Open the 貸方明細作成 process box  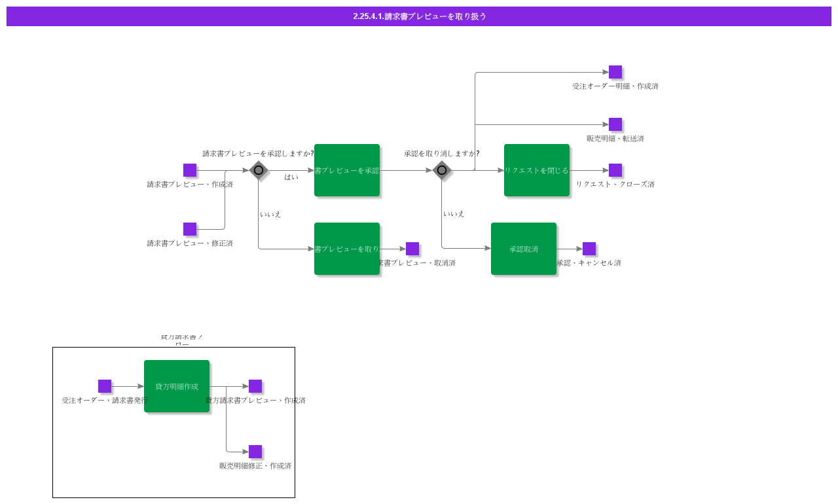pos(177,386)
